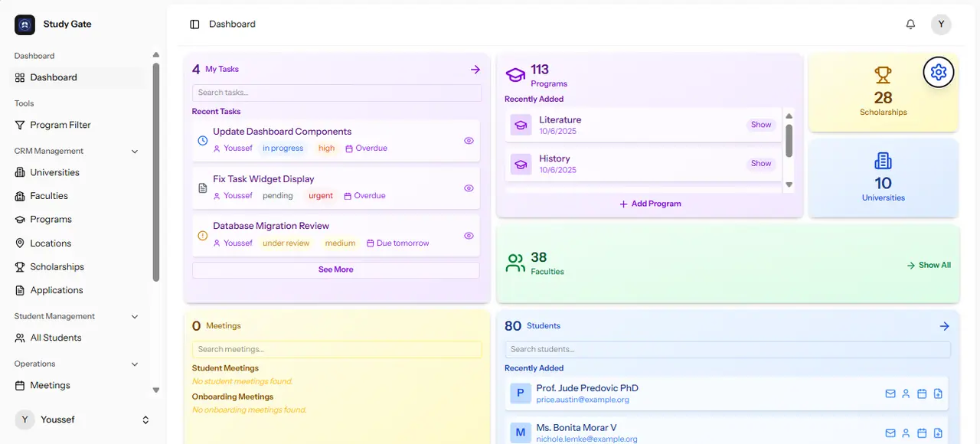This screenshot has width=980, height=444.
Task: Click the calendar icon for Ms. Bonita Morar
Action: point(922,433)
